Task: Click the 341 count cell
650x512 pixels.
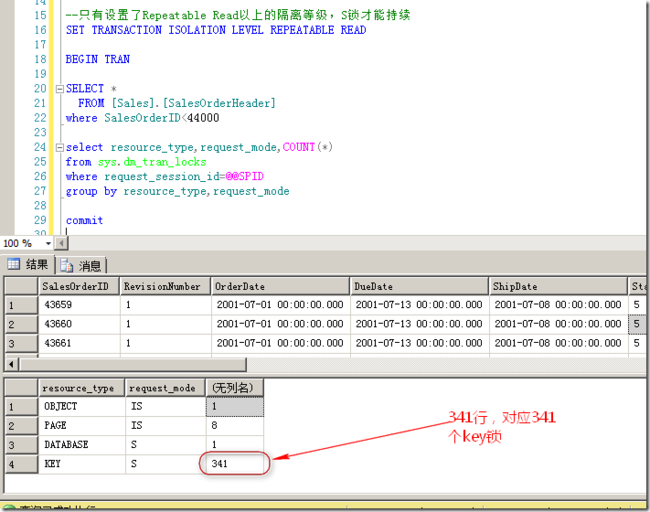Action: (x=235, y=463)
